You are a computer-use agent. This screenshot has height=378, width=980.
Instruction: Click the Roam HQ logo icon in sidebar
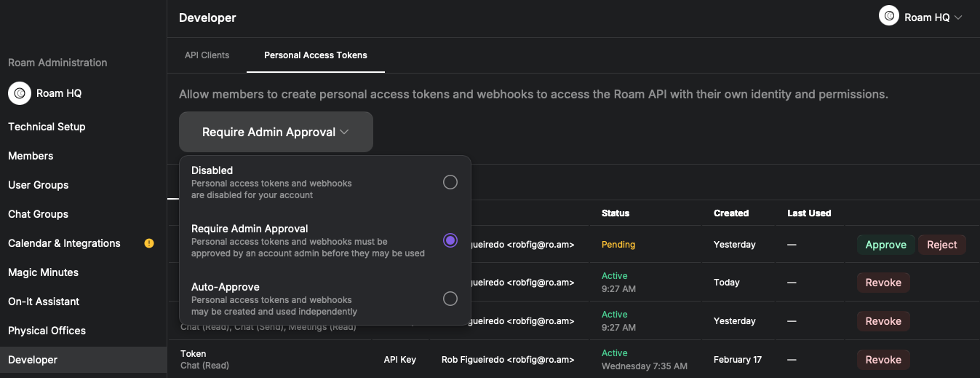click(x=20, y=93)
